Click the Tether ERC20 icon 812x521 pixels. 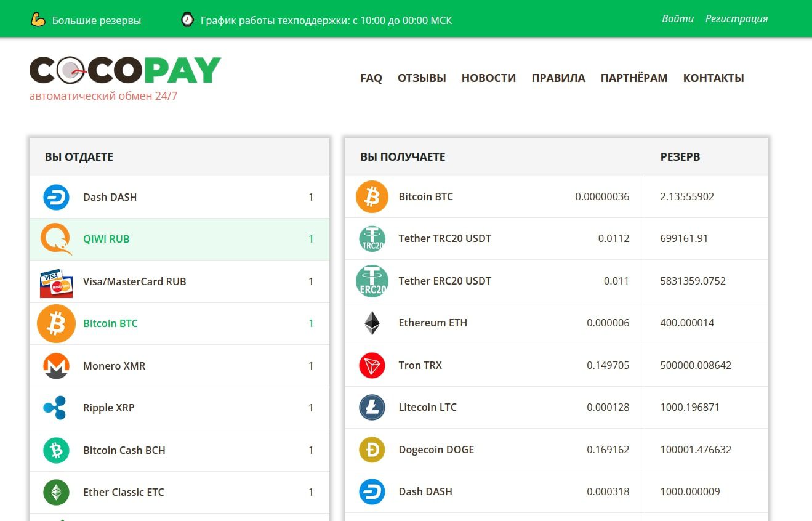(372, 281)
